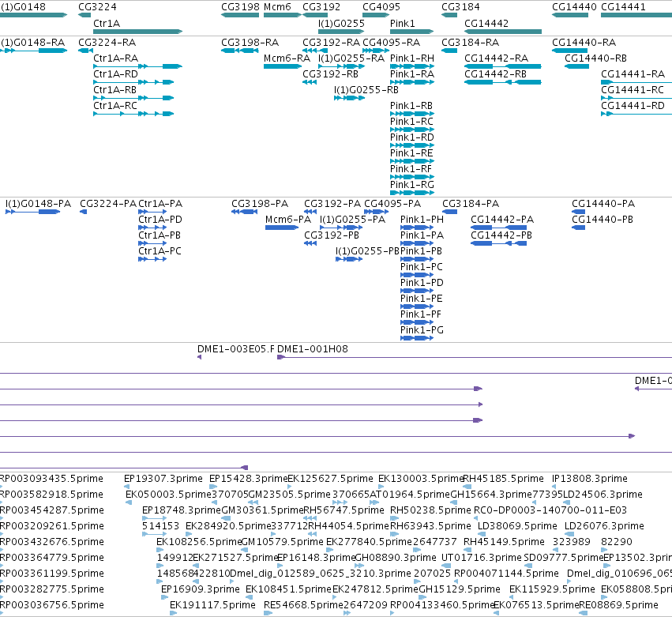This screenshot has height=617, width=672.
Task: Click the CG3198-PA protein label
Action: pyautogui.click(x=260, y=204)
